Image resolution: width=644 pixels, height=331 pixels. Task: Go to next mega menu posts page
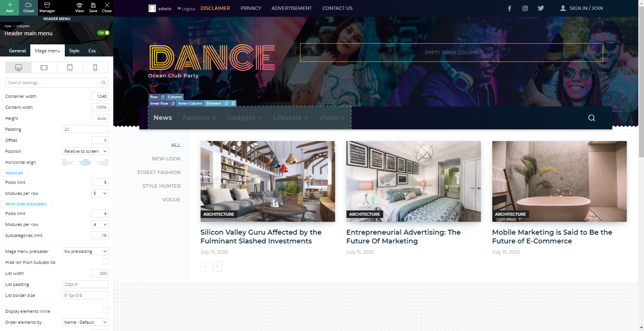coord(217,267)
